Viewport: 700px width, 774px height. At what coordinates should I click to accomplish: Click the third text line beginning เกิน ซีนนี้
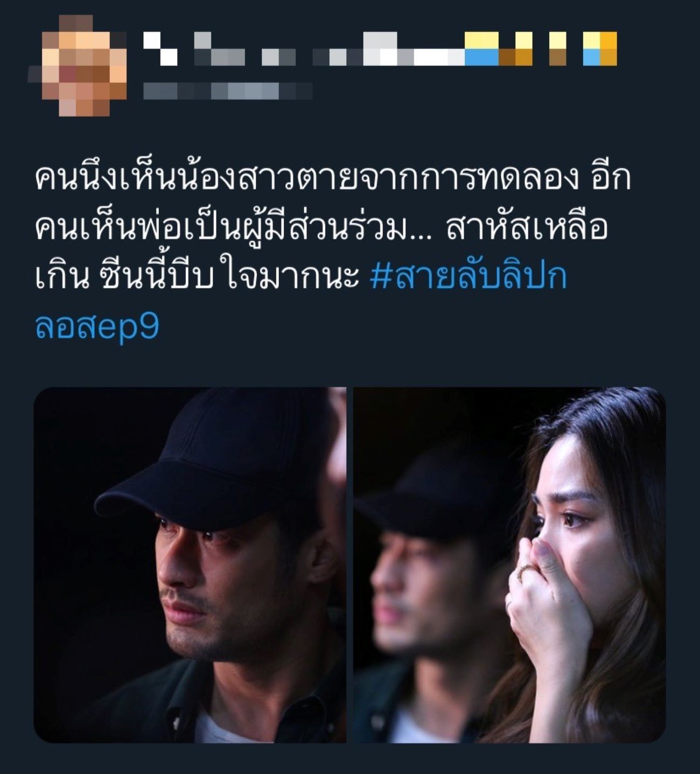[197, 277]
